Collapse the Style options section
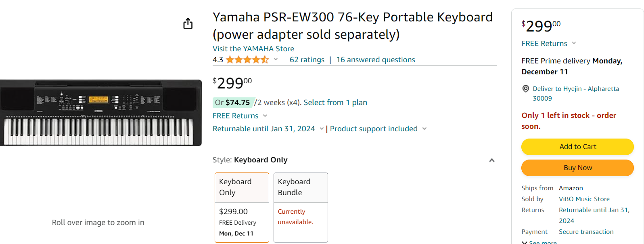Screen dimensions: 644x244 pos(491,160)
